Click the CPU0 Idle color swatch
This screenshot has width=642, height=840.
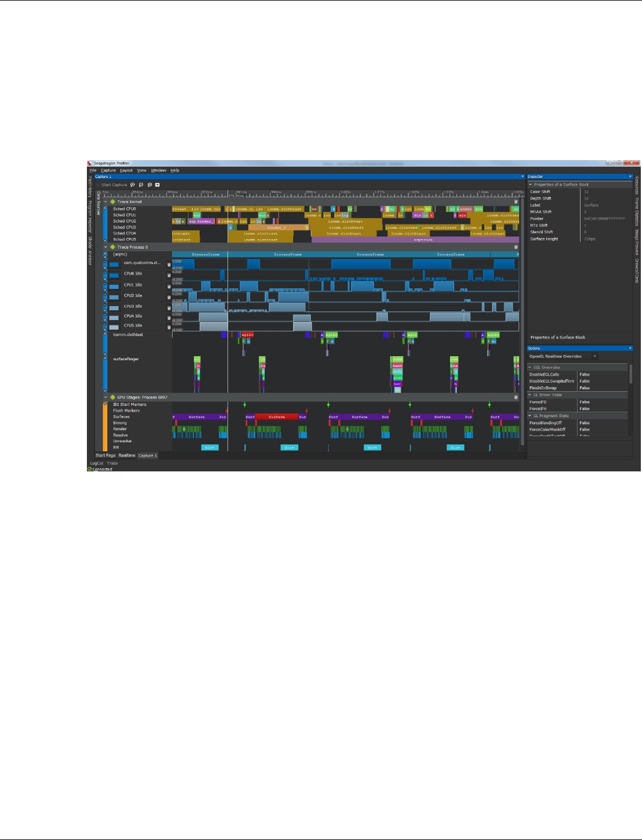114,275
